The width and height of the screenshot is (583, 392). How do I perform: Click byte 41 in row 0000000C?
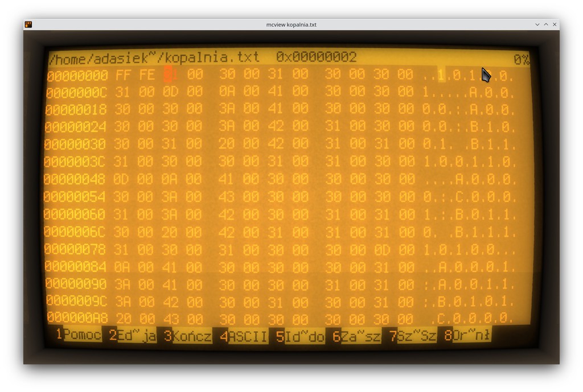tap(276, 91)
